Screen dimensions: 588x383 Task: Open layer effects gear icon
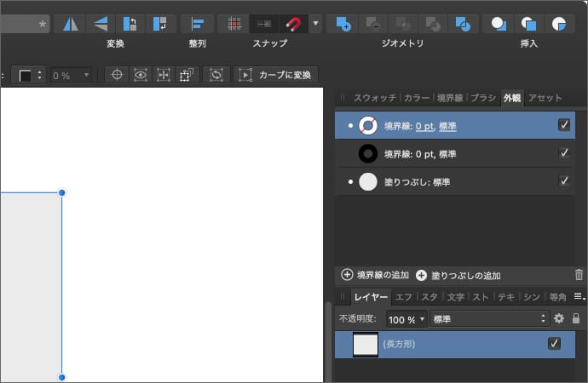click(x=559, y=318)
